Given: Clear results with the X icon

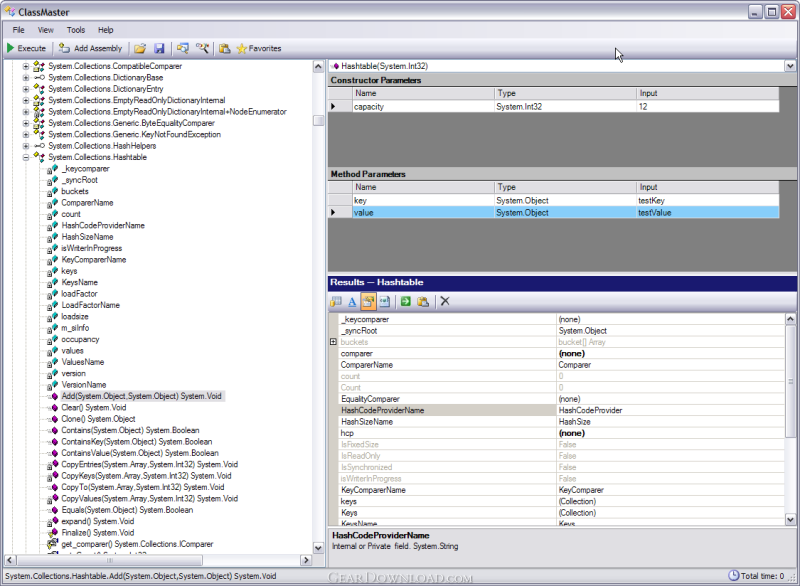Looking at the screenshot, I should [445, 301].
